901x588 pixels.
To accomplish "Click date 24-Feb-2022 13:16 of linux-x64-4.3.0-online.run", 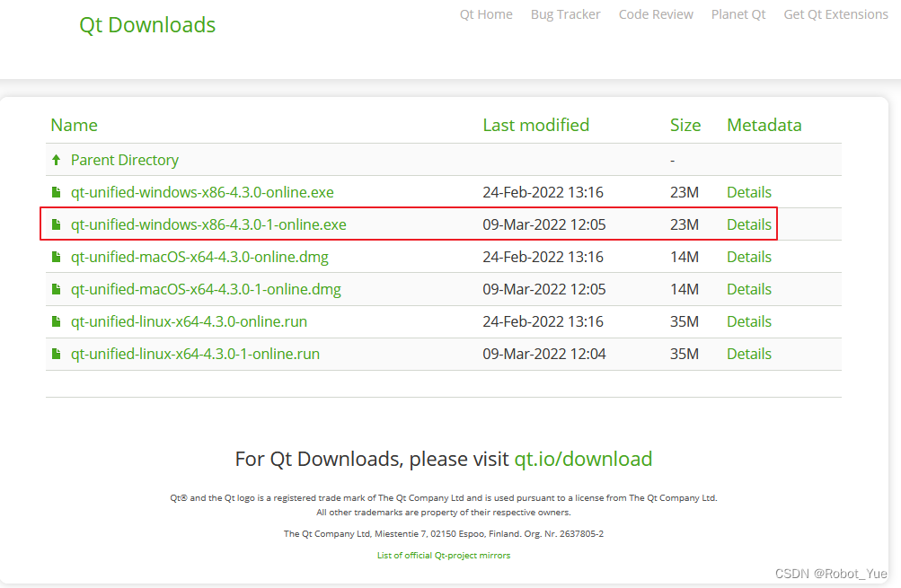I will point(543,321).
